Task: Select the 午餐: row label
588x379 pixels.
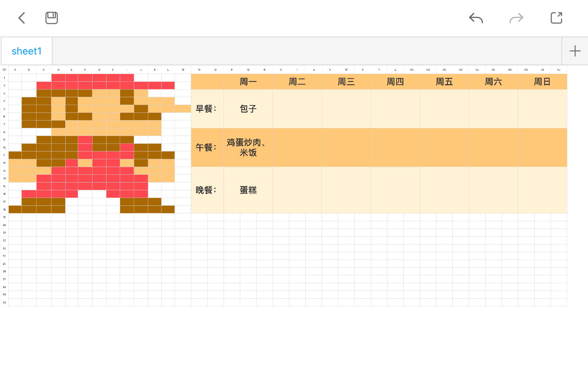Action: click(207, 147)
